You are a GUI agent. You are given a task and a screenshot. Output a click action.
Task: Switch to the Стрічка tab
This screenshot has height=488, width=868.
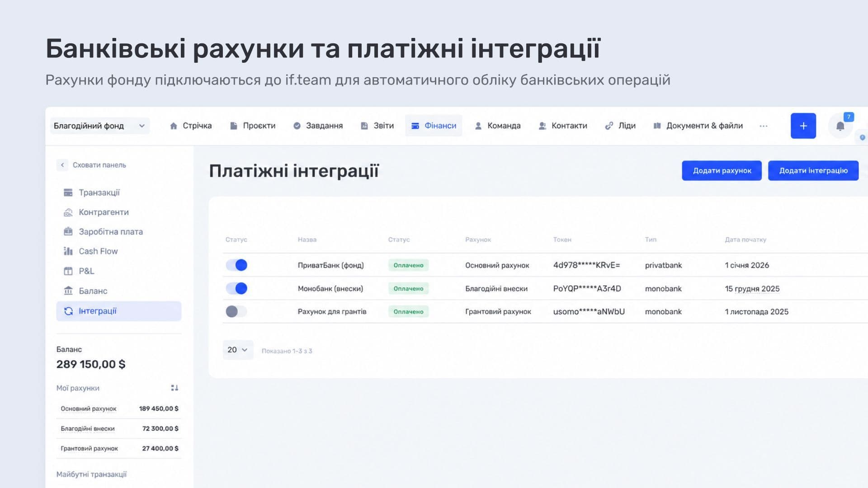(x=190, y=126)
